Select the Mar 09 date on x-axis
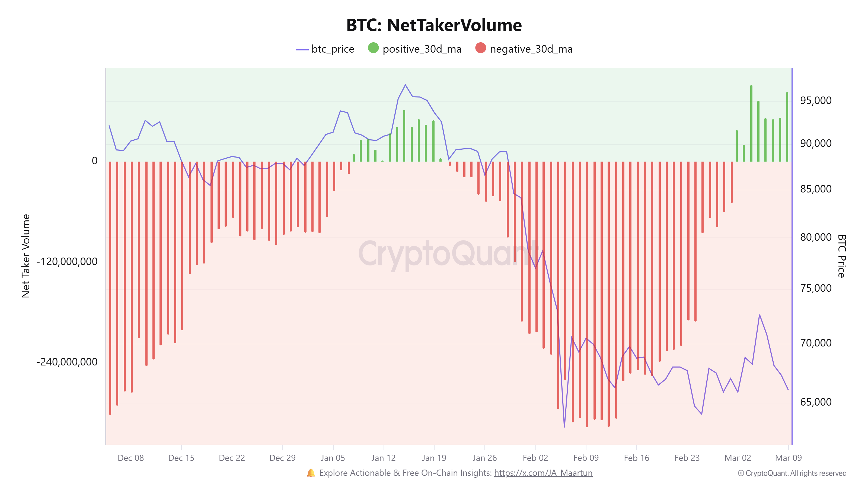868x488 pixels. (788, 458)
